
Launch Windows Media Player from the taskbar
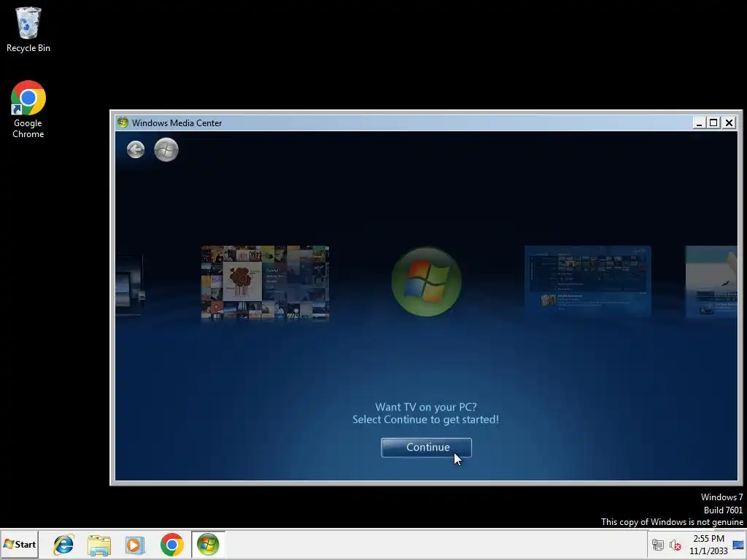click(135, 545)
